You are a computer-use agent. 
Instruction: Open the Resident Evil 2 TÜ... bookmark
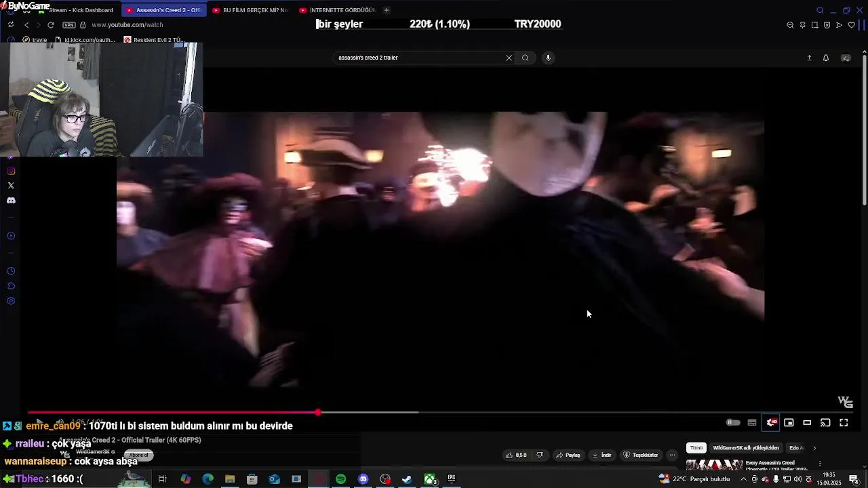154,40
